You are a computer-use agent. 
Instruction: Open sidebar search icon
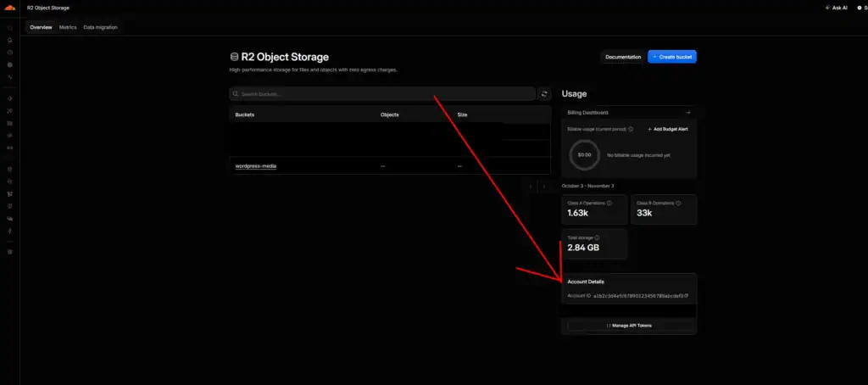coord(10,28)
